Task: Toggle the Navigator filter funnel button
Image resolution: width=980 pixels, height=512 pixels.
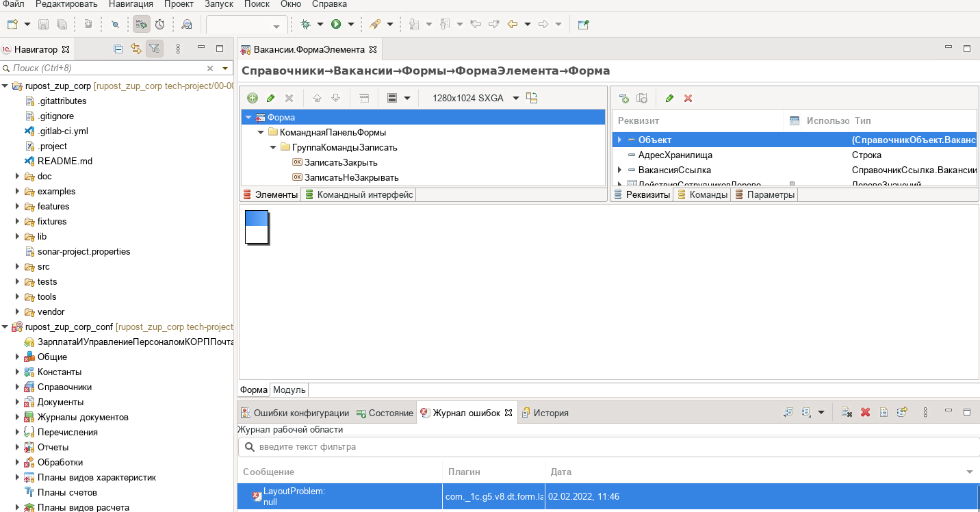Action: point(155,49)
